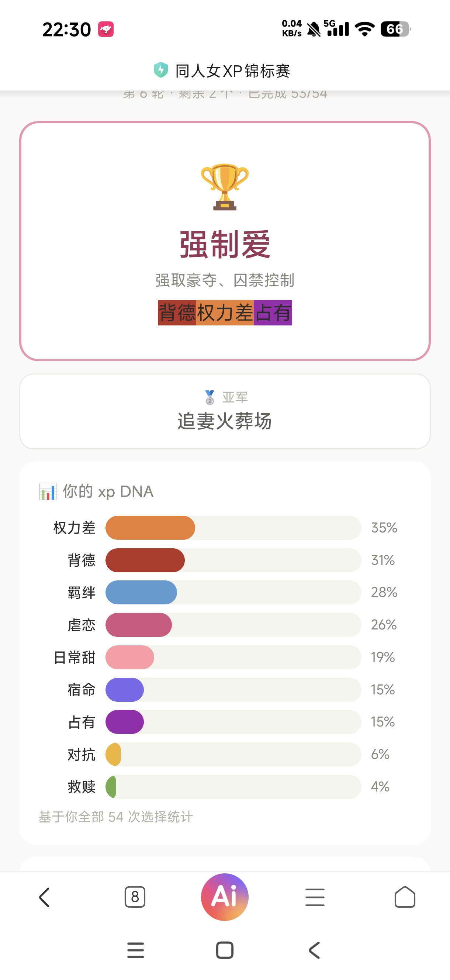450x980 pixels.
Task: Open the browser menu icon
Action: point(315,897)
